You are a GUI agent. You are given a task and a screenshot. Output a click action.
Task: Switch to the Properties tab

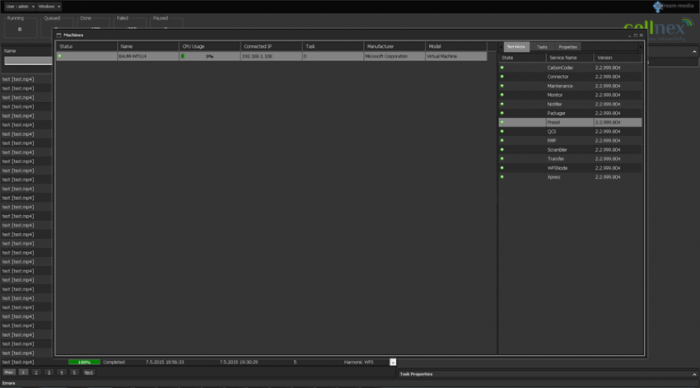click(x=568, y=47)
